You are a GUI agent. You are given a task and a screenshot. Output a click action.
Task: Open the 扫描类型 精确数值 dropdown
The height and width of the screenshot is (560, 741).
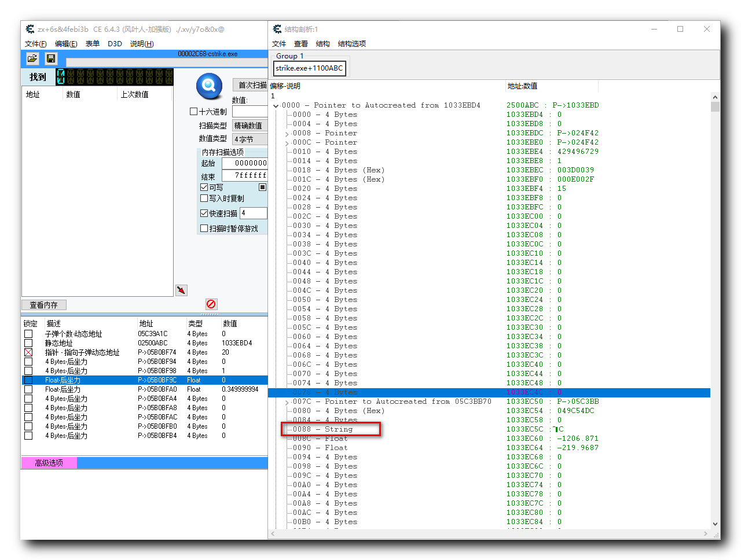click(250, 126)
